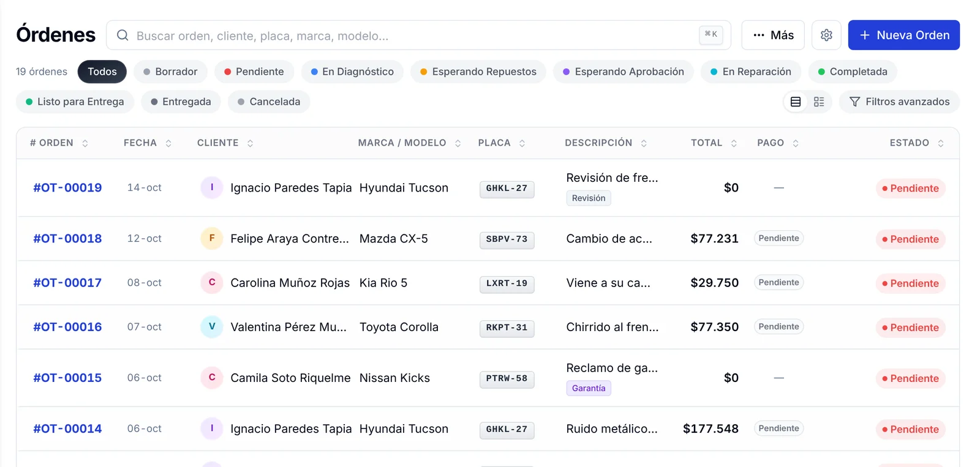Filter orders by En Diagnóstico
Screen dimensions: 980x467
[x=352, y=72]
